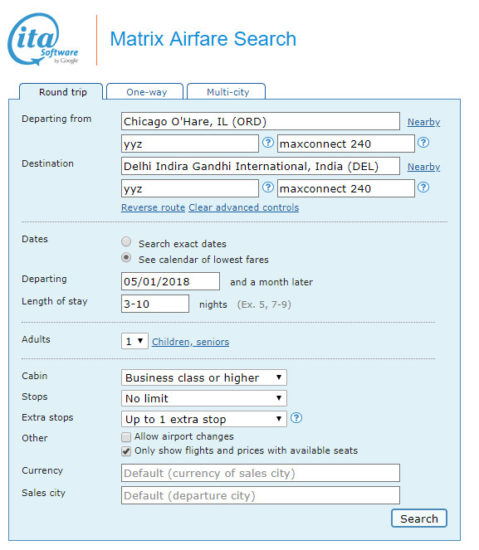Viewport: 479px width, 550px height.
Task: Expand the Extra stops dropdown
Action: pos(204,419)
